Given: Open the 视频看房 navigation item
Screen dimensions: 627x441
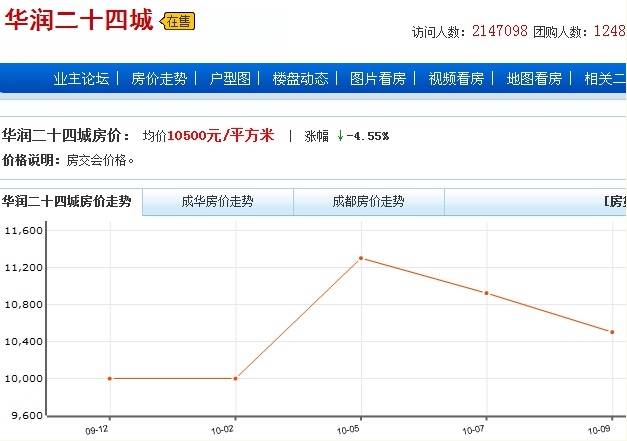Looking at the screenshot, I should point(456,78).
